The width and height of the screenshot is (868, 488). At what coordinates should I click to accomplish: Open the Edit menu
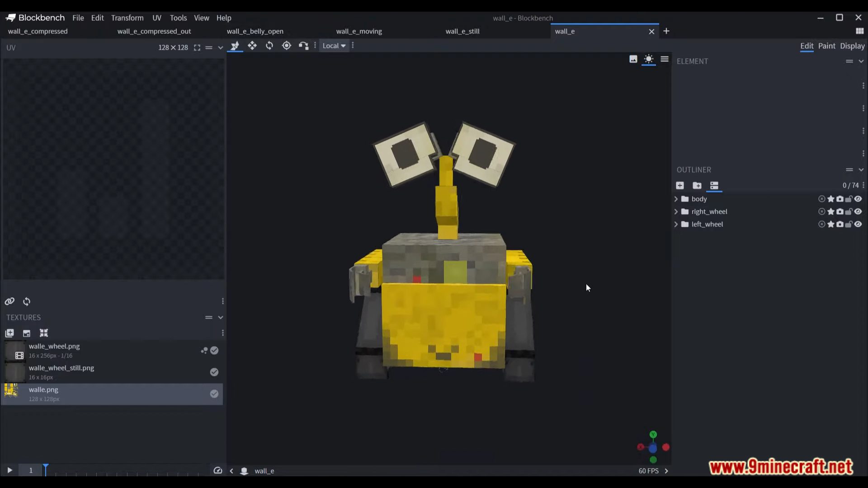[97, 17]
